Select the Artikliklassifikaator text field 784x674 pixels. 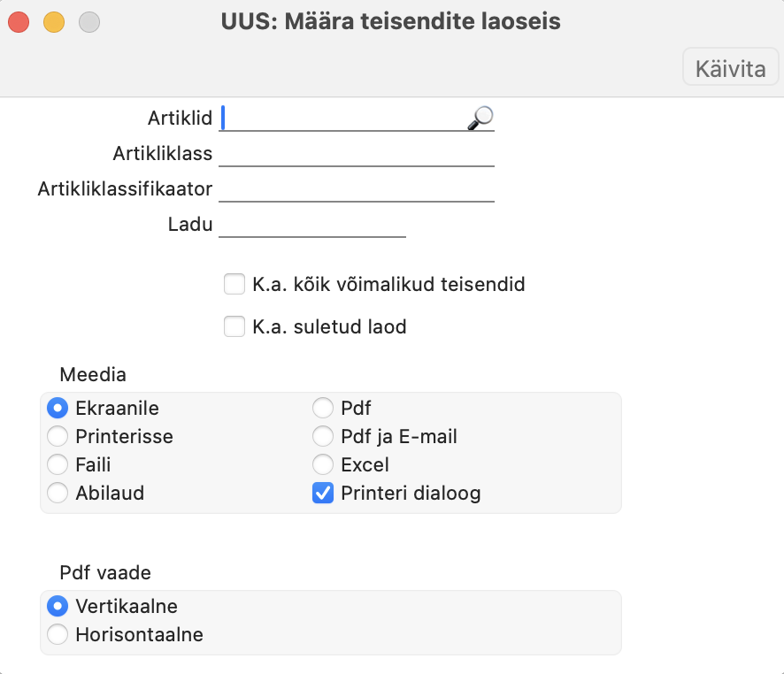coord(357,189)
